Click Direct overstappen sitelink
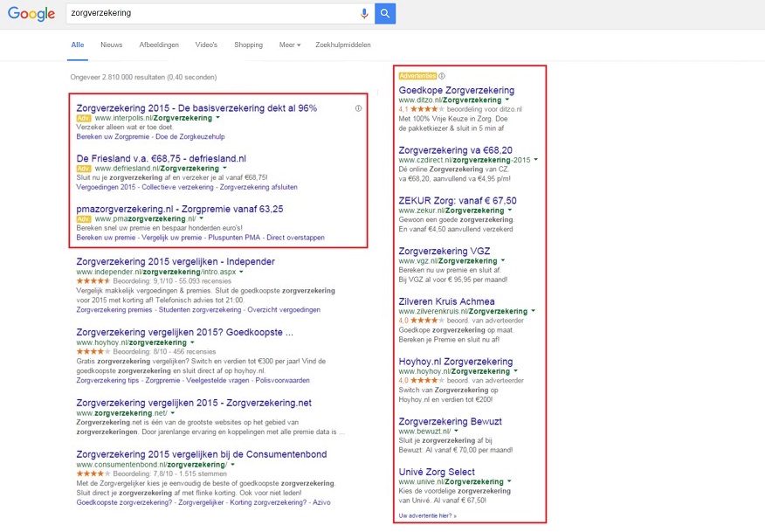Viewport: 765px width, 532px height. pyautogui.click(x=296, y=238)
